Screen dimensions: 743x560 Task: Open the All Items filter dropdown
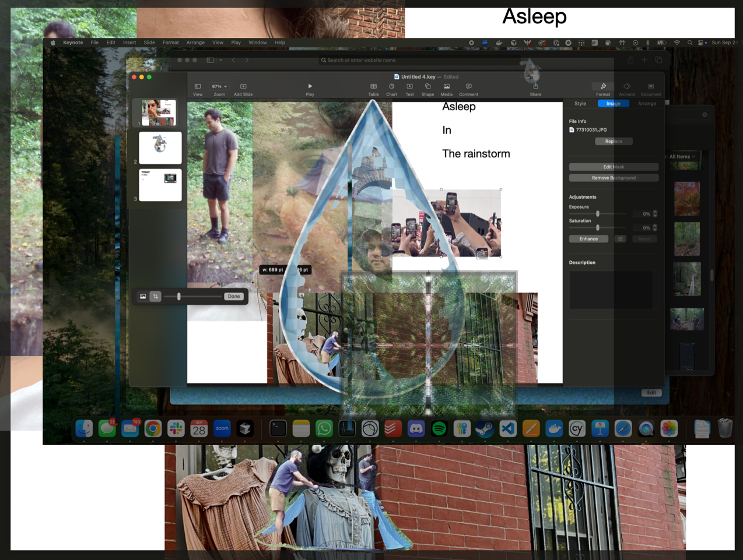click(x=682, y=157)
